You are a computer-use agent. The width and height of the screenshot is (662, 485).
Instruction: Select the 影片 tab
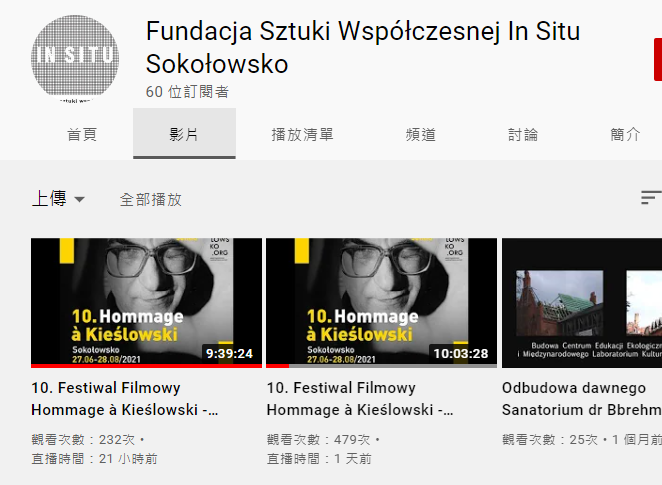pyautogui.click(x=184, y=134)
